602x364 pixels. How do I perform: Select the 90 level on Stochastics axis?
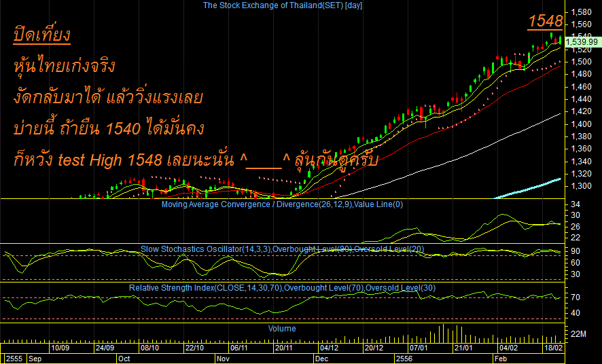click(x=576, y=251)
